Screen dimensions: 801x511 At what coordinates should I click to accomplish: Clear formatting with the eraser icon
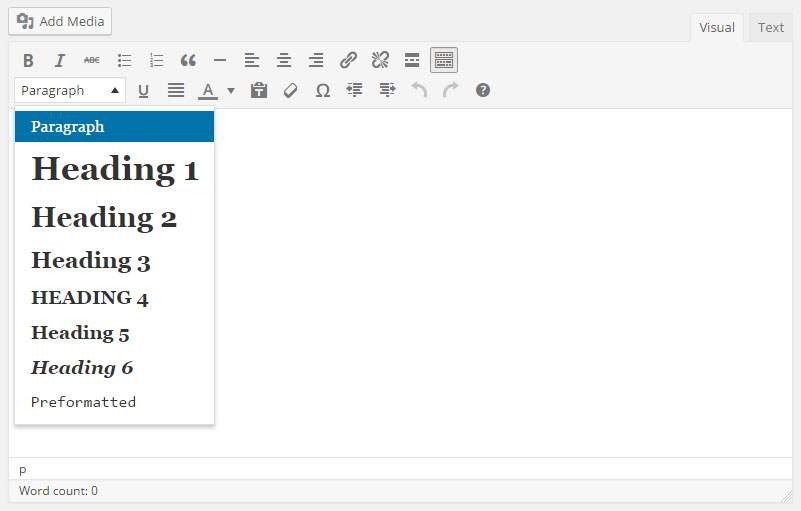pos(291,90)
